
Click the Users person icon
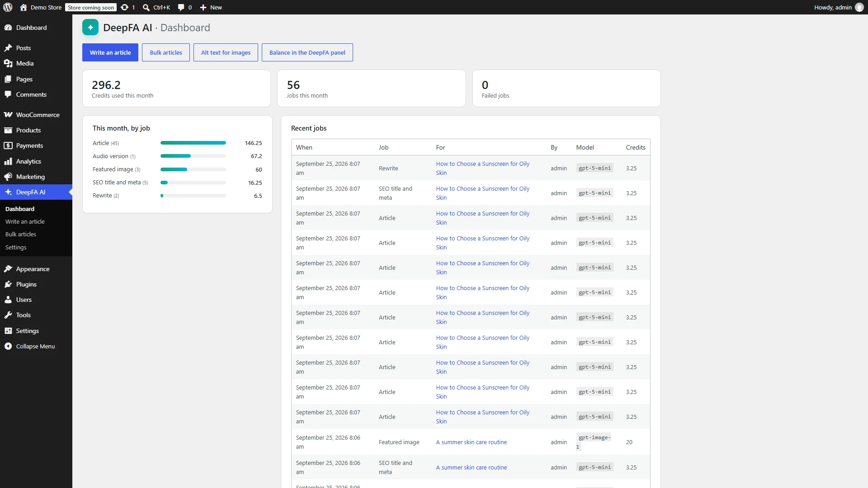(x=8, y=300)
